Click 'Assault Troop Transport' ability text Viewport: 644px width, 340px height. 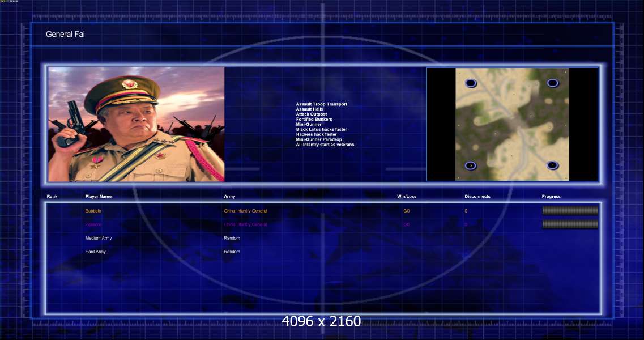point(322,104)
